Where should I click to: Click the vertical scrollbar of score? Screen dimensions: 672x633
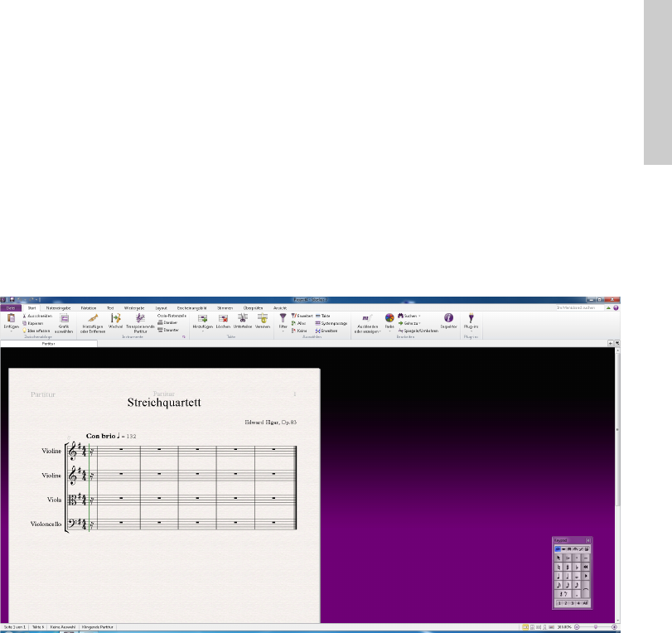617,429
